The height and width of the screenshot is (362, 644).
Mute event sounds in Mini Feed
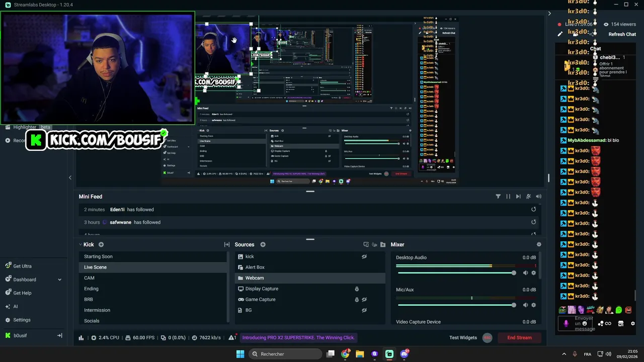click(x=539, y=197)
